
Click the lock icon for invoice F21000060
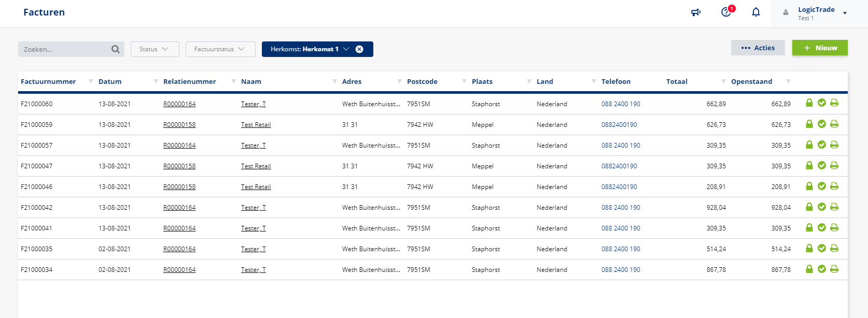[809, 103]
